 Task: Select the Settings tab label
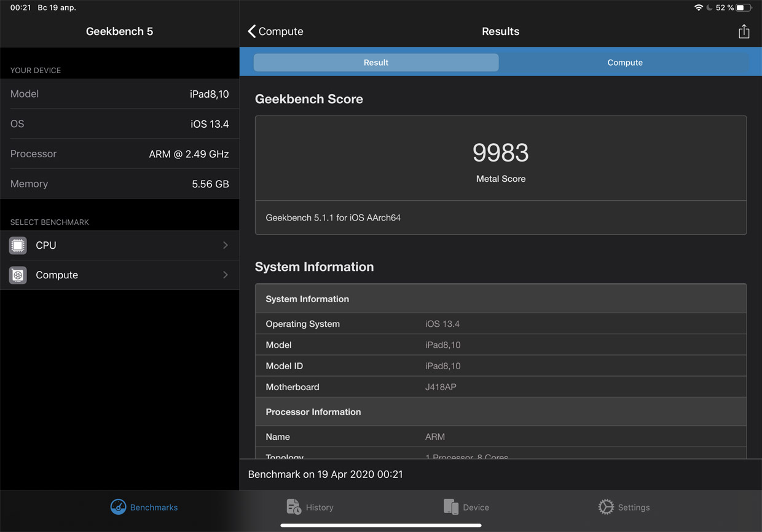[634, 507]
